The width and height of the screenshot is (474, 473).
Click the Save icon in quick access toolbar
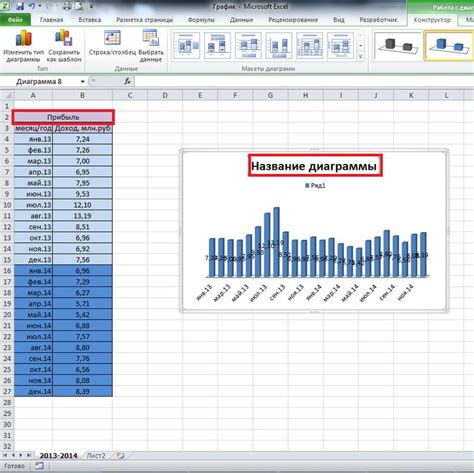click(x=20, y=6)
